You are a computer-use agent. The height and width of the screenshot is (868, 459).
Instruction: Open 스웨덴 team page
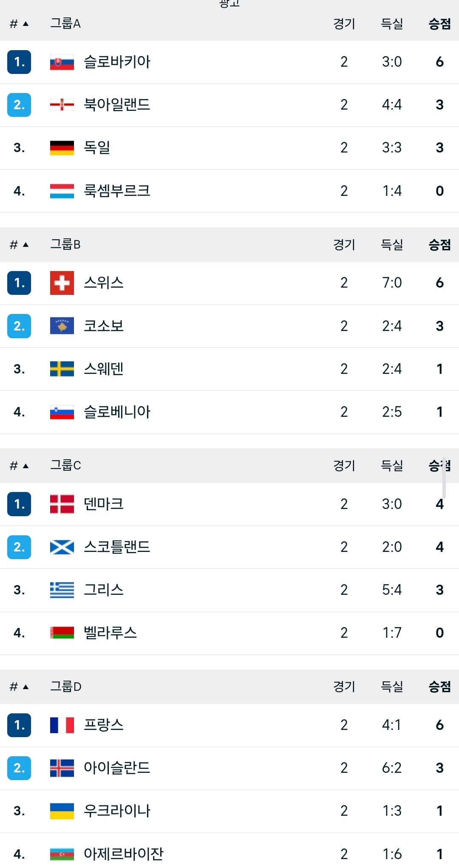103,369
